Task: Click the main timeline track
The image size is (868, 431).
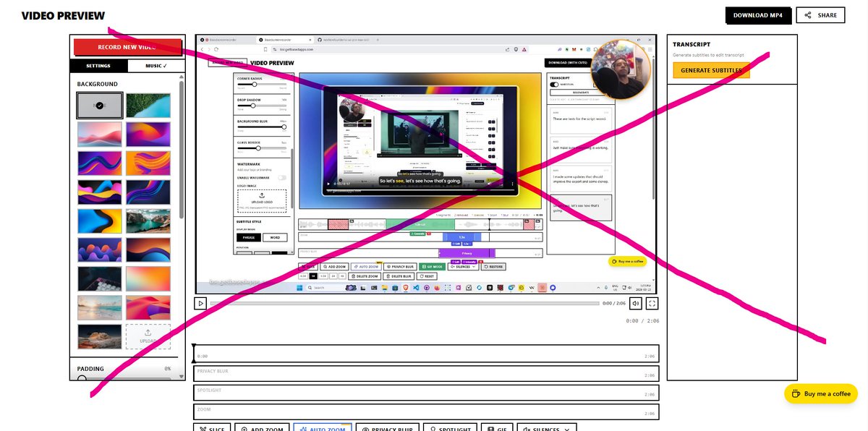Action: click(x=426, y=354)
